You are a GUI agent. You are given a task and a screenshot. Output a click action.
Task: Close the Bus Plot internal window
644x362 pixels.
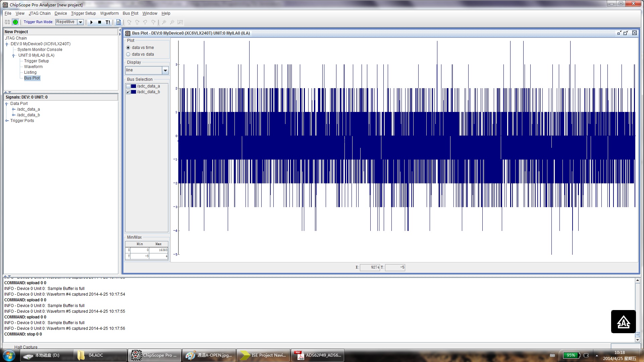(x=635, y=33)
